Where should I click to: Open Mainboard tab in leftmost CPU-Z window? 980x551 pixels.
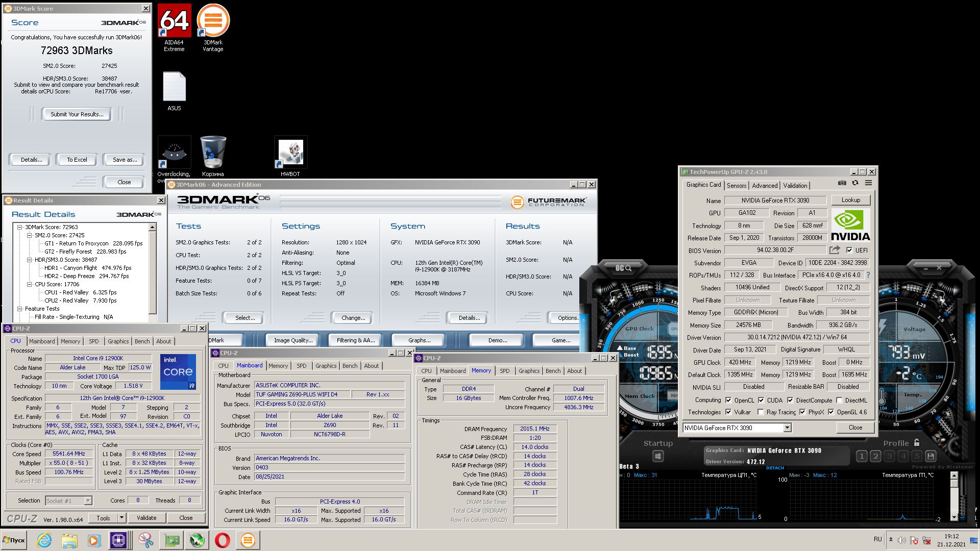[42, 341]
